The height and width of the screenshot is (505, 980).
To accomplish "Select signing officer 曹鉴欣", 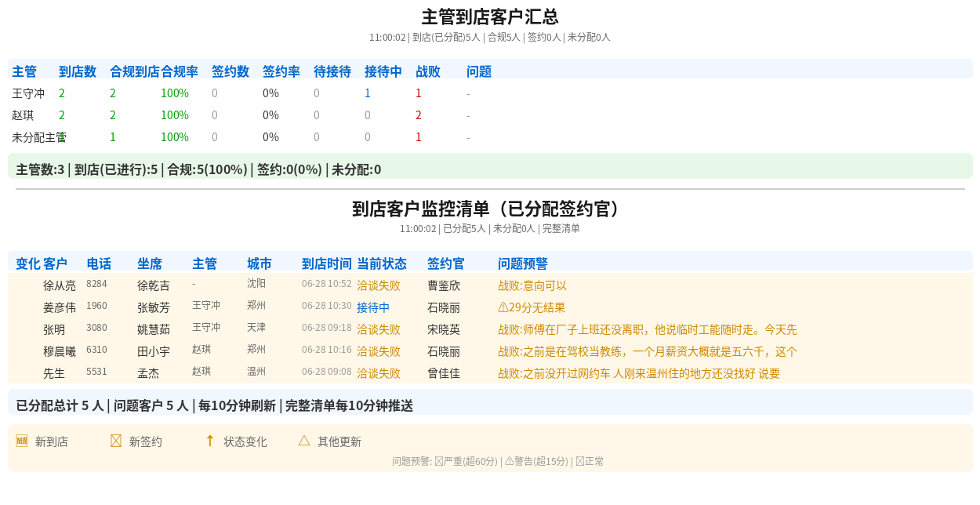I will point(444,285).
